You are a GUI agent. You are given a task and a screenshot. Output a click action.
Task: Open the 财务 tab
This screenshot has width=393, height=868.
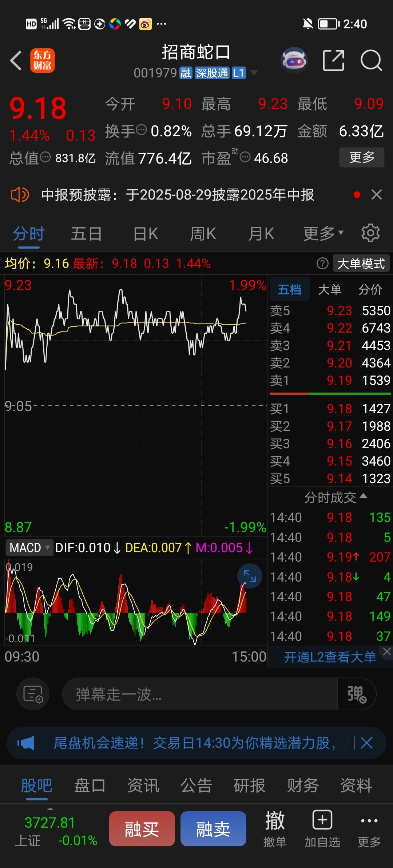click(x=303, y=785)
